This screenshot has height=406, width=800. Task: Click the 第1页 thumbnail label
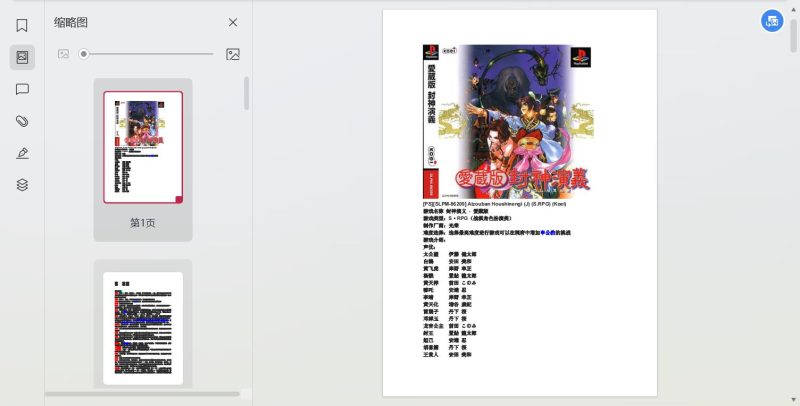(143, 223)
